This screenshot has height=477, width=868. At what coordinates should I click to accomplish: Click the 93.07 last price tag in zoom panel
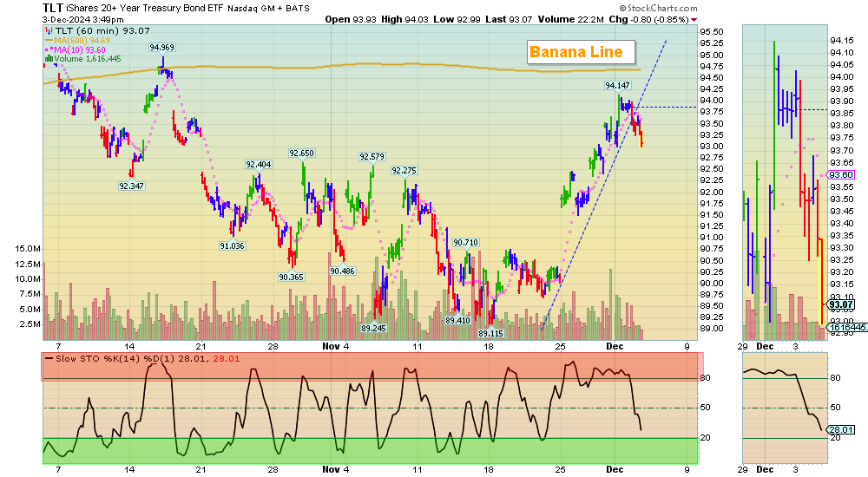[x=841, y=304]
